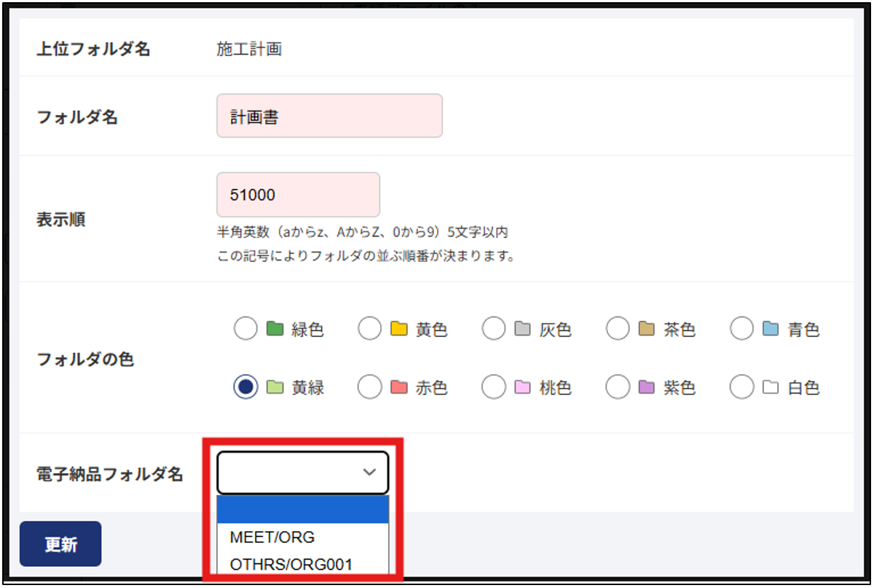This screenshot has width=874, height=588.
Task: Collapse the 電子納品フォルダ名 dropdown chevron
Action: pyautogui.click(x=369, y=473)
